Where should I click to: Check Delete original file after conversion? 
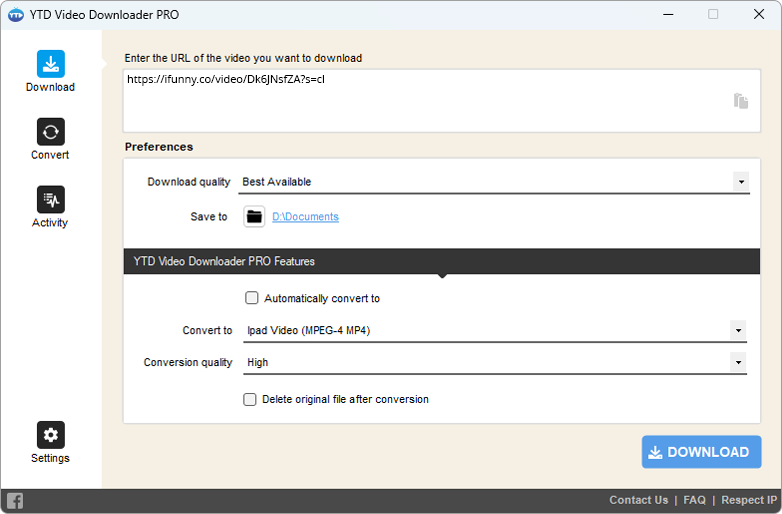pos(250,399)
